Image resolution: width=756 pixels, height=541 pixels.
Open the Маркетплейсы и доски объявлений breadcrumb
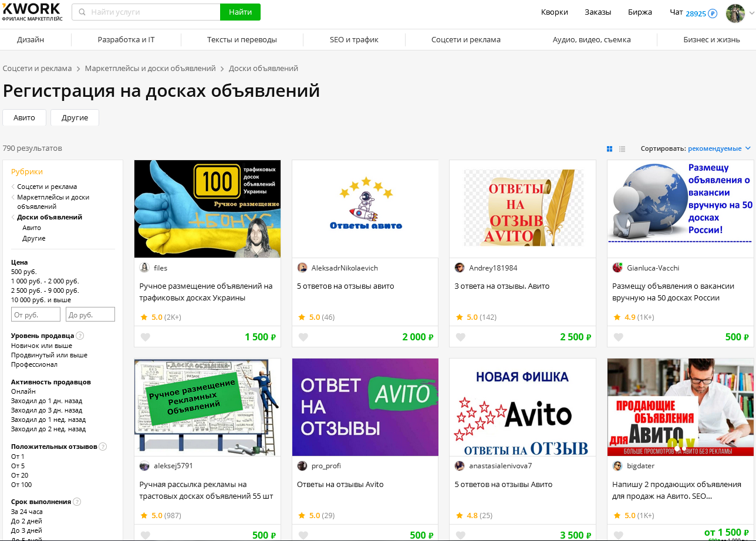coord(150,69)
